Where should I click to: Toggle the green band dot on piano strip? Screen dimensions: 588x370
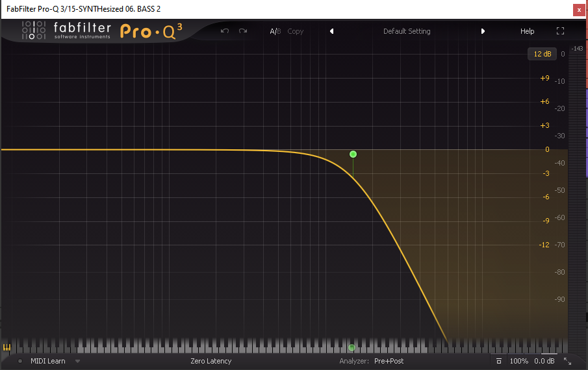[352, 348]
